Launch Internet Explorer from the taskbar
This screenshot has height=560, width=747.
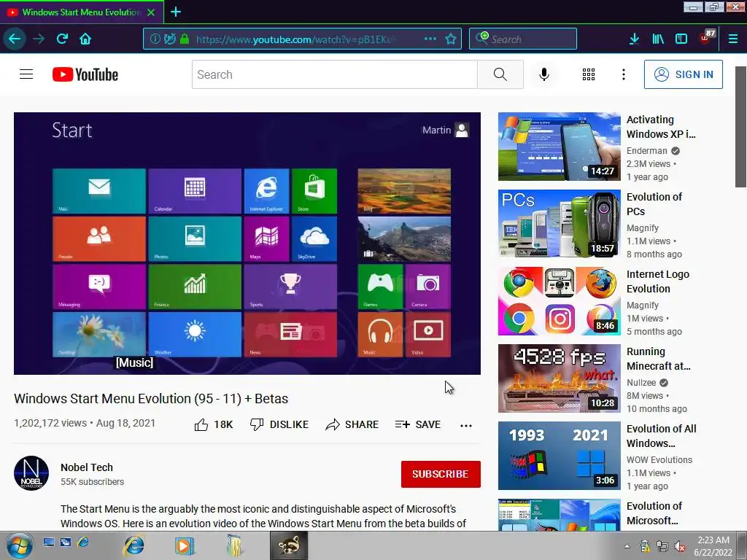point(134,545)
